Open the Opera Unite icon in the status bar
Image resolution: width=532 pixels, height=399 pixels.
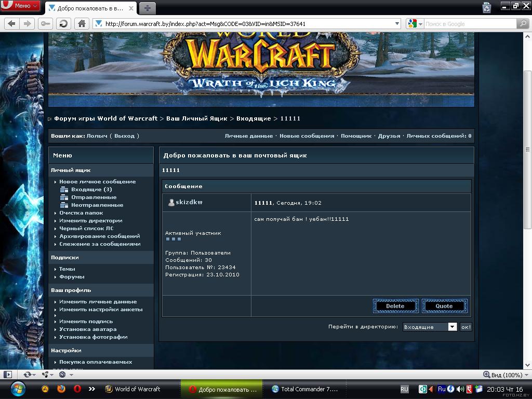(45, 375)
